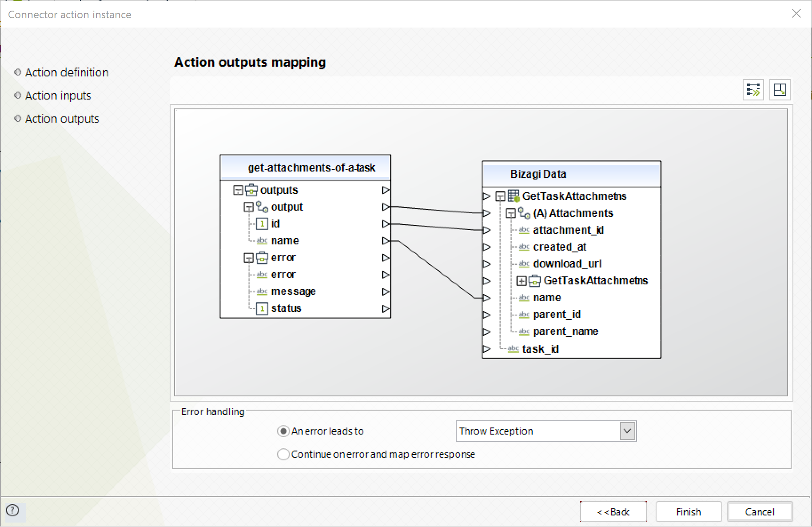The image size is (812, 527).
Task: Click the output collection icon in source tree
Action: tap(262, 207)
